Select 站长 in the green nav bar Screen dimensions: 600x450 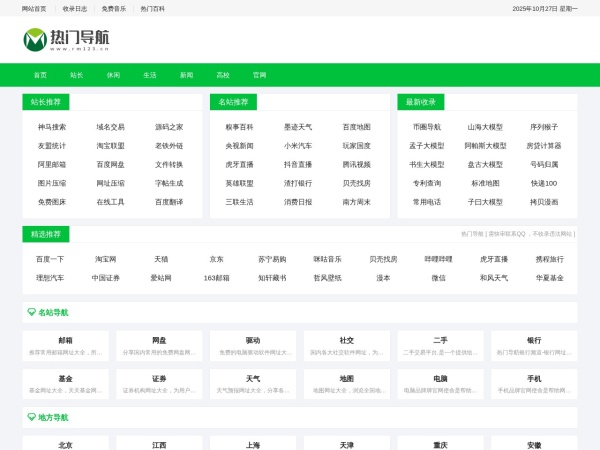coord(77,75)
